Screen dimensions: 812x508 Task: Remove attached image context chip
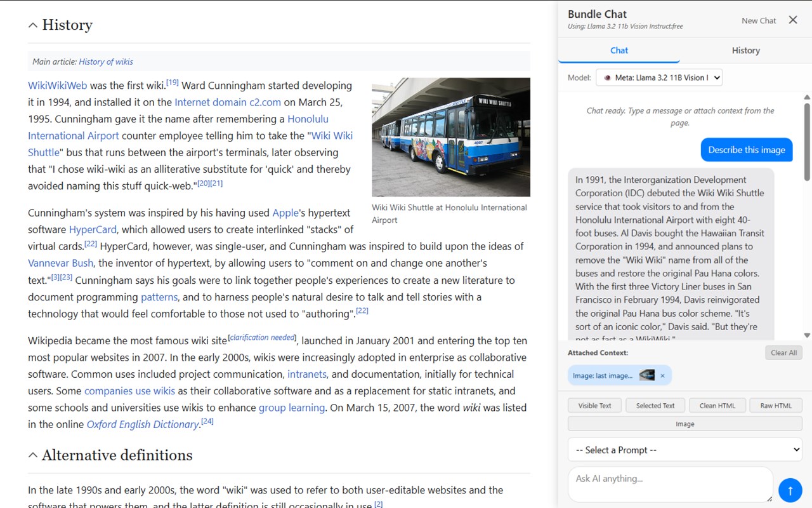[662, 376]
